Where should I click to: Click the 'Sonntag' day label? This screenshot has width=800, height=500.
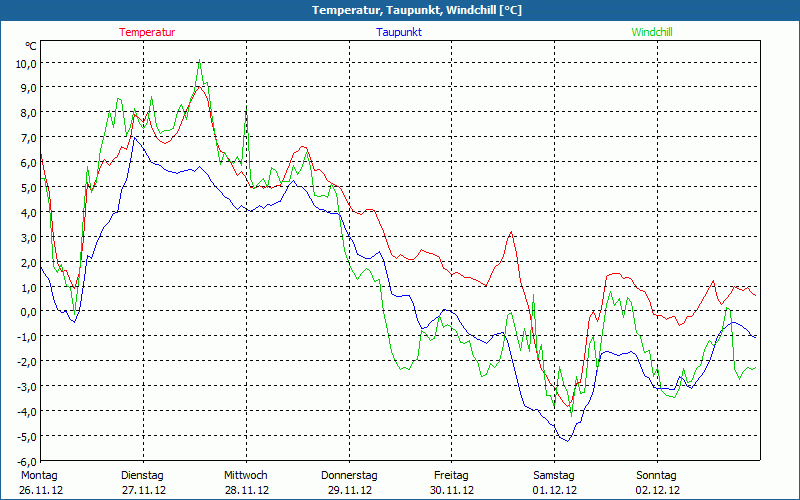click(657, 476)
